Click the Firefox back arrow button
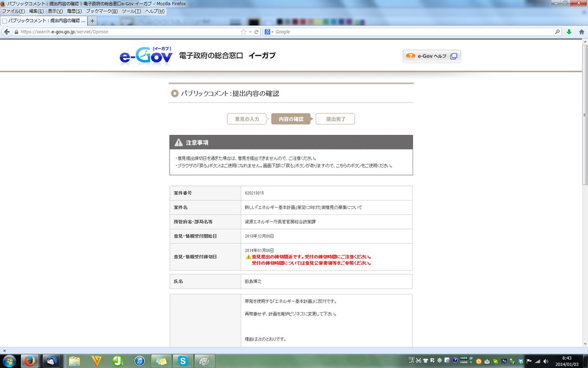 click(7, 32)
